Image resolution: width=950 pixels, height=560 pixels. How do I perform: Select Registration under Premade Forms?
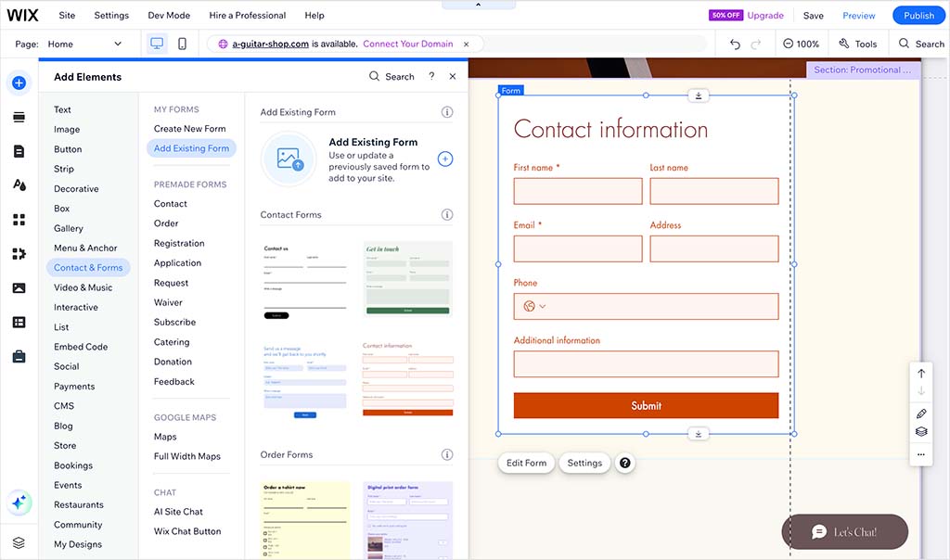pos(179,243)
